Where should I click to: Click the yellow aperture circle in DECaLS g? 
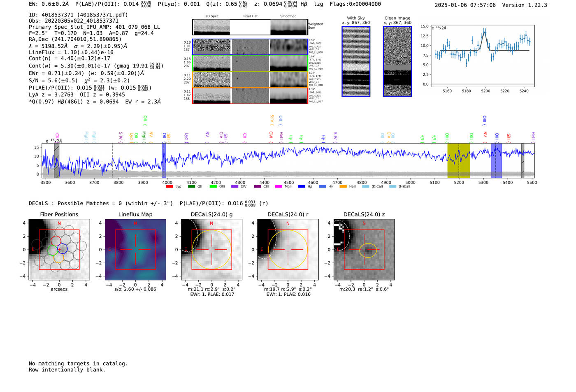point(211,250)
